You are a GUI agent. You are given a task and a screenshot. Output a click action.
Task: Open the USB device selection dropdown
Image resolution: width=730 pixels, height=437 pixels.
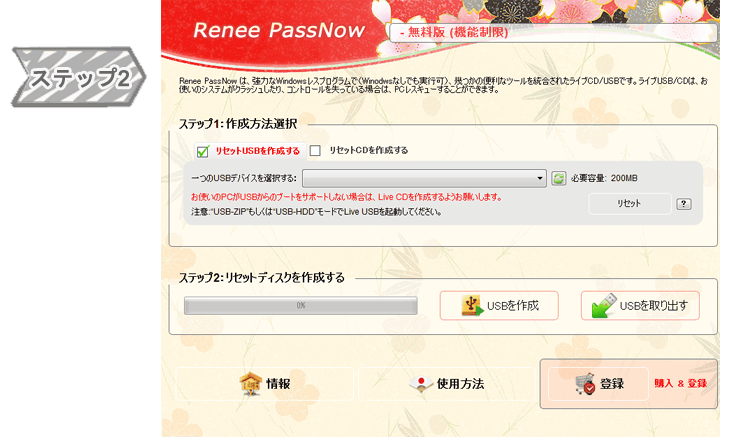pyautogui.click(x=424, y=178)
